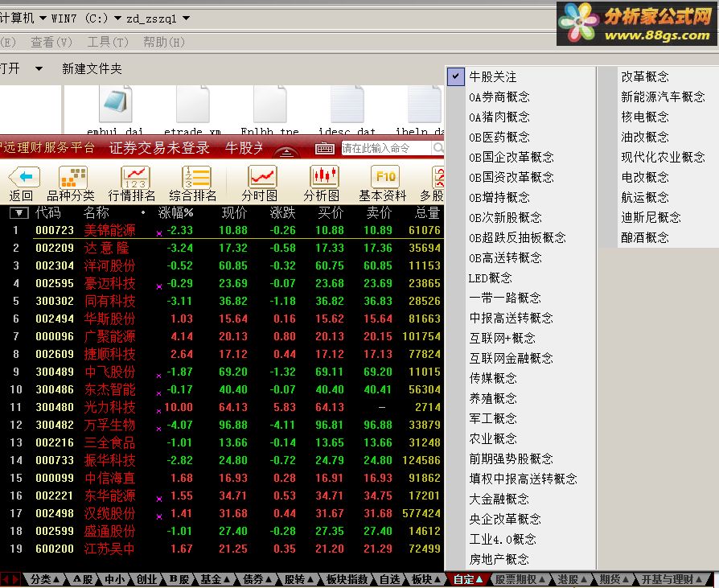Screen dimensions: 719x588
Task: Open the 帮助(H) menu
Action: click(x=164, y=42)
